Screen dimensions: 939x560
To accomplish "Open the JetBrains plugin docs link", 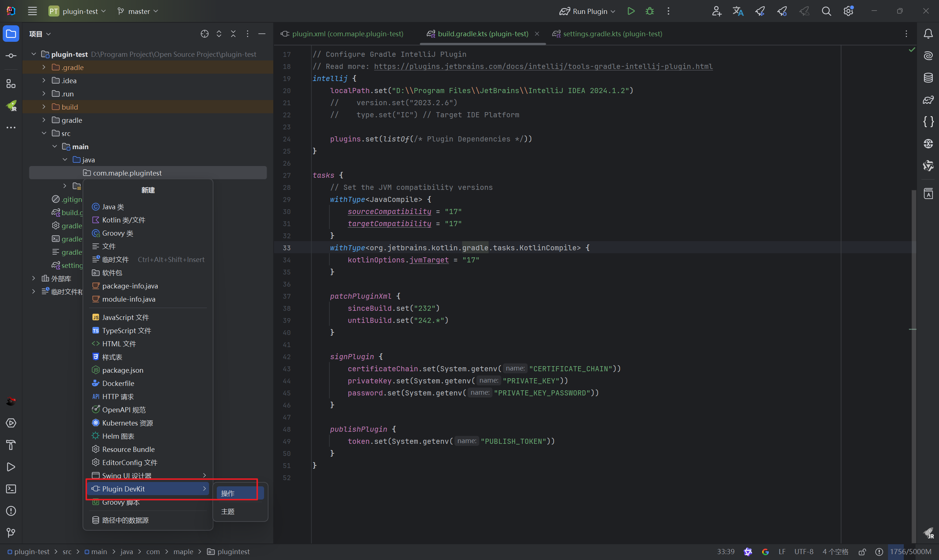I will point(543,66).
